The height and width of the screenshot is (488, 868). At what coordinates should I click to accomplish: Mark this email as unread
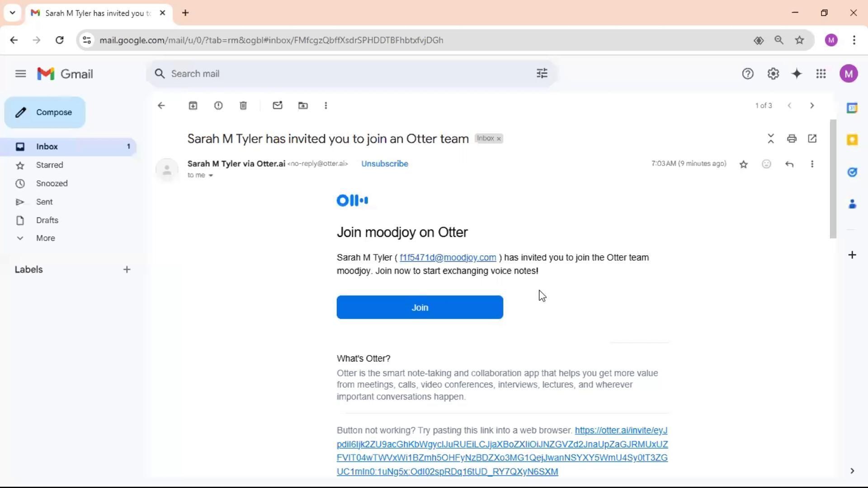tap(278, 106)
